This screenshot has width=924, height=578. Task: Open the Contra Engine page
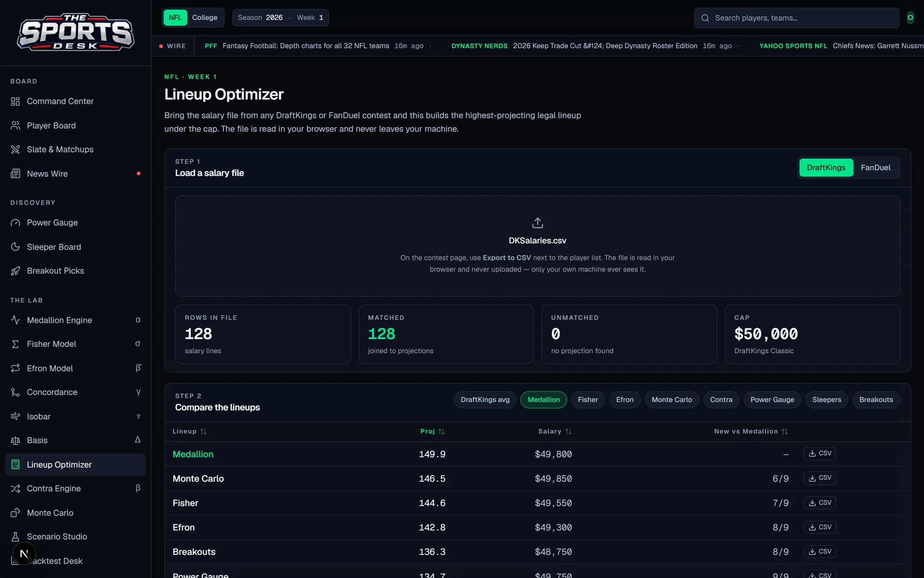(x=75, y=489)
